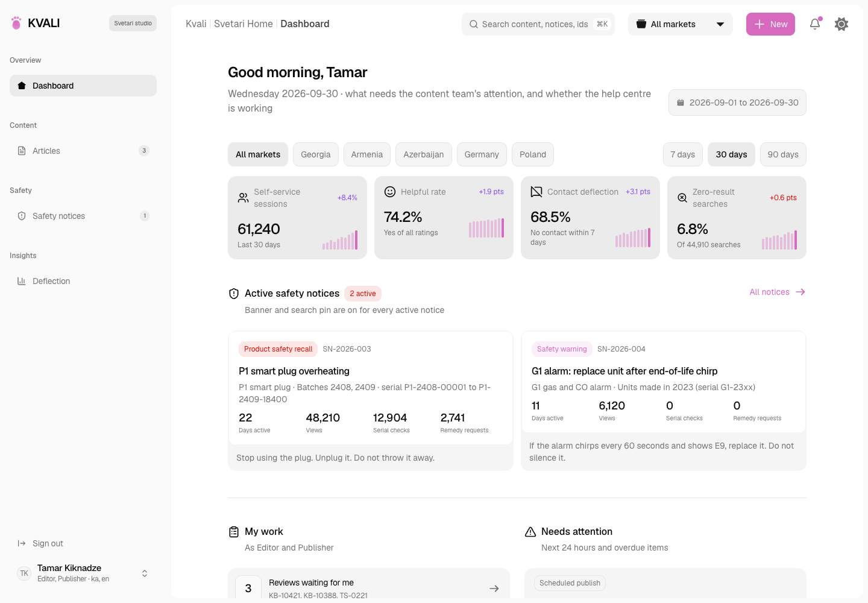The image size is (868, 603).
Task: Select the Germany market filter
Action: (x=482, y=154)
